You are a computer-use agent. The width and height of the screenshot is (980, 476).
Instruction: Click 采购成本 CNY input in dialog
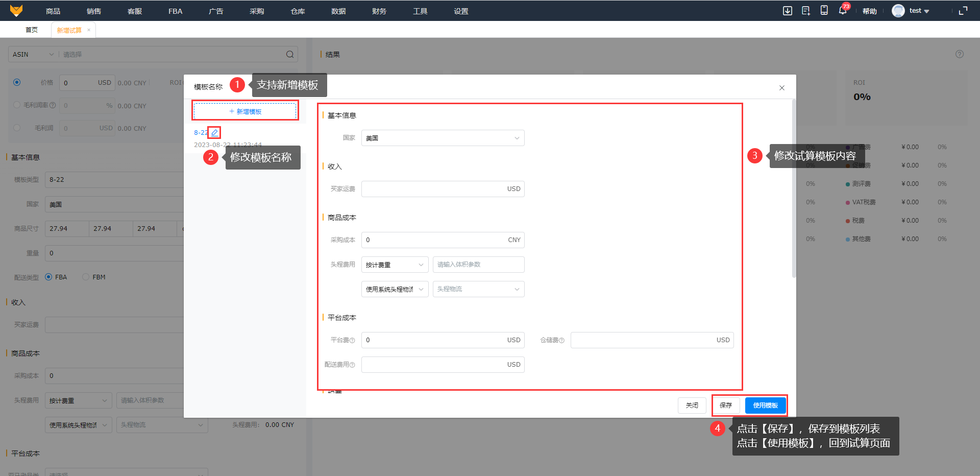click(x=443, y=240)
